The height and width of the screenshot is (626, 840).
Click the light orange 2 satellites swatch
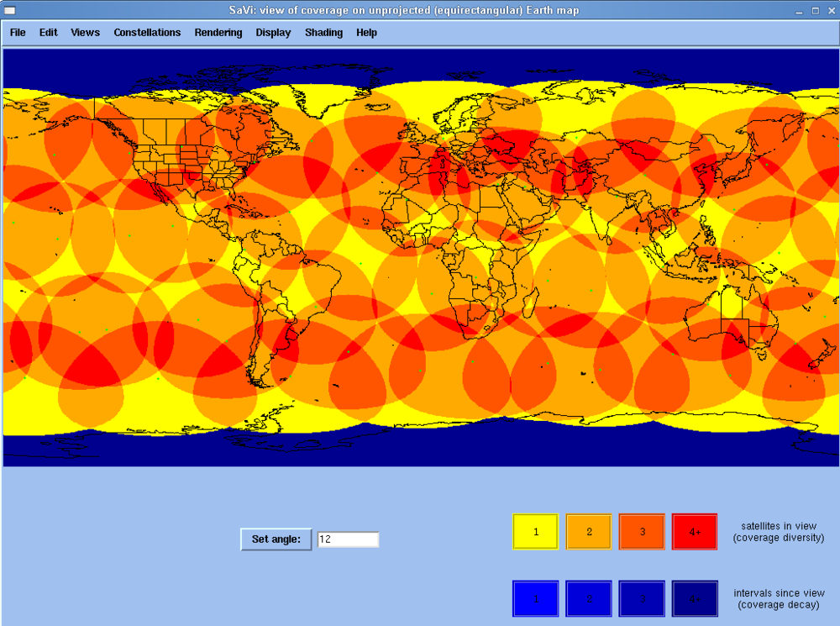[589, 532]
